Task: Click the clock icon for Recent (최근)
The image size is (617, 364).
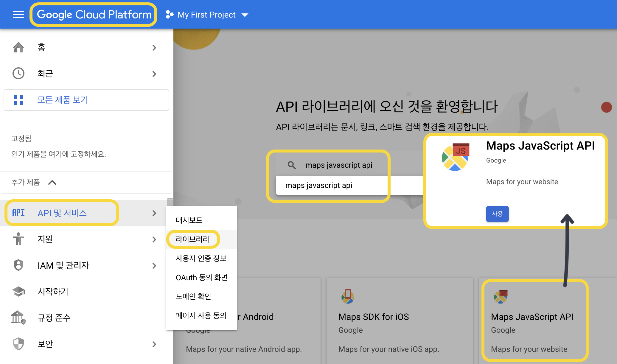Action: 18,73
